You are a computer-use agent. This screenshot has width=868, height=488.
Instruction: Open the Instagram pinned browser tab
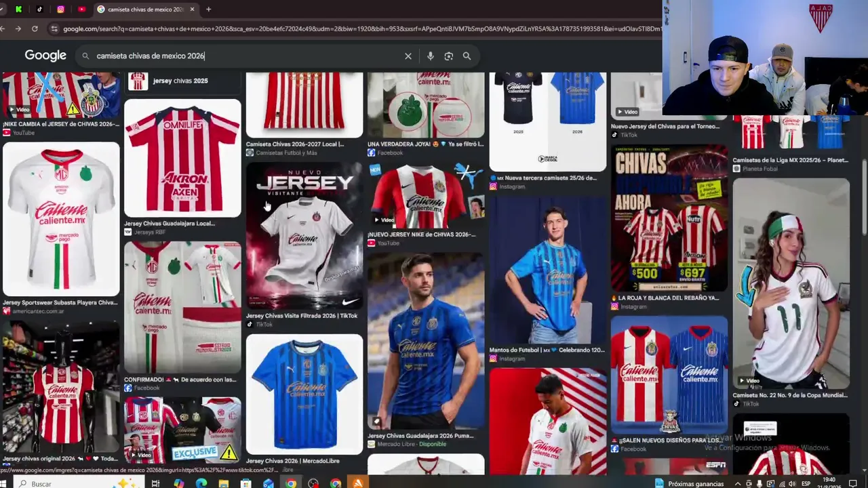point(60,9)
